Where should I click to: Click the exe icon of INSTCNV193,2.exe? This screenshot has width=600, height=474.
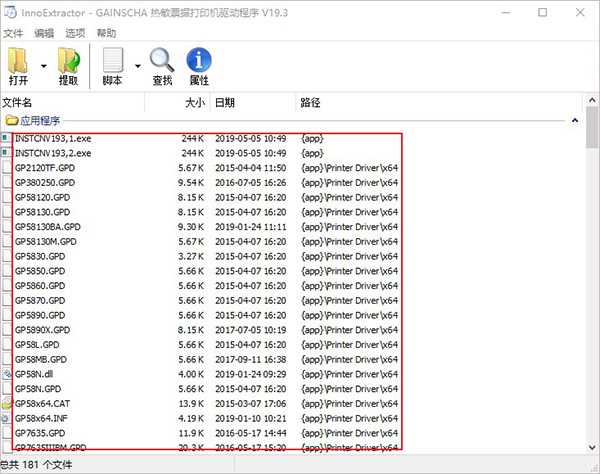(6, 153)
